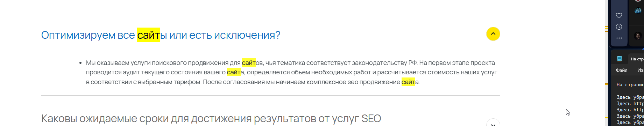Switch to the "На стр" Notepad tab

tap(637, 59)
